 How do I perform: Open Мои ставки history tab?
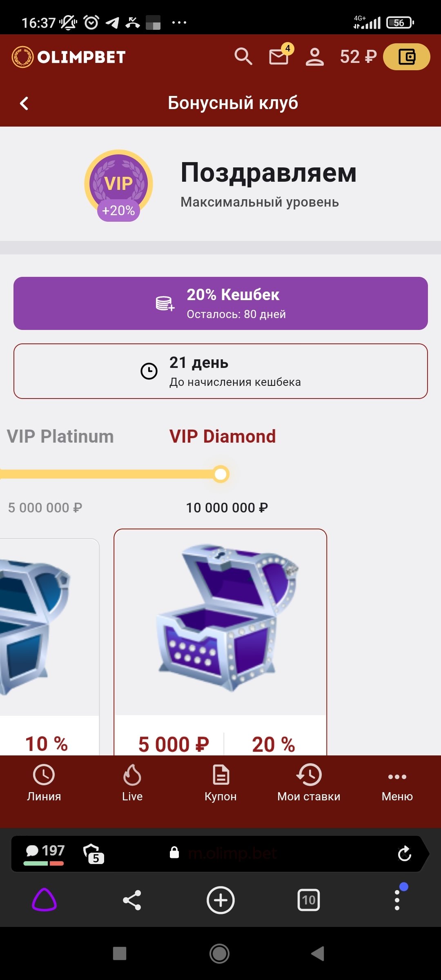pyautogui.click(x=309, y=782)
